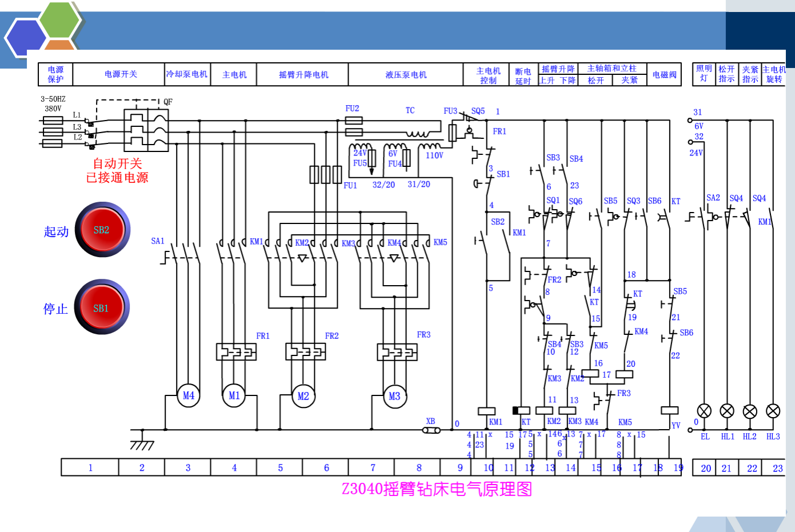Click the Z3040摇臂钻床电气原理图 title
This screenshot has width=795, height=532.
(437, 489)
